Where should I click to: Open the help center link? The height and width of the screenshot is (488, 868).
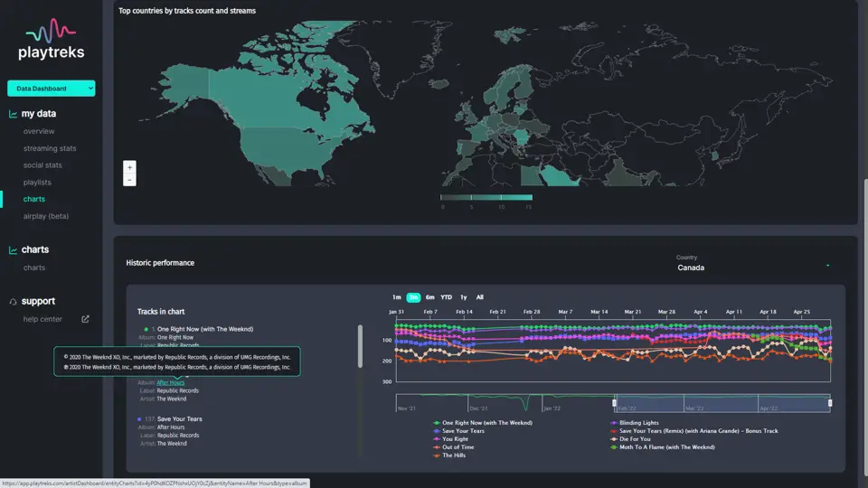(x=42, y=319)
